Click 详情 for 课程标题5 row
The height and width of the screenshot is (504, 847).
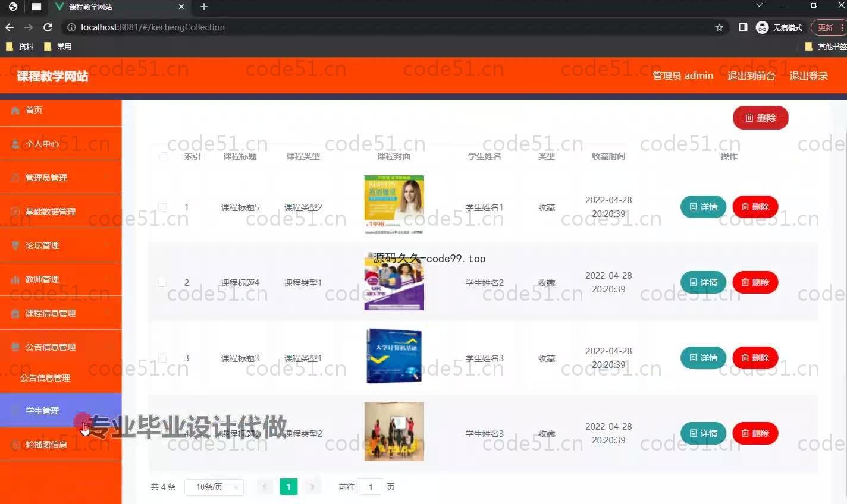[x=703, y=207]
